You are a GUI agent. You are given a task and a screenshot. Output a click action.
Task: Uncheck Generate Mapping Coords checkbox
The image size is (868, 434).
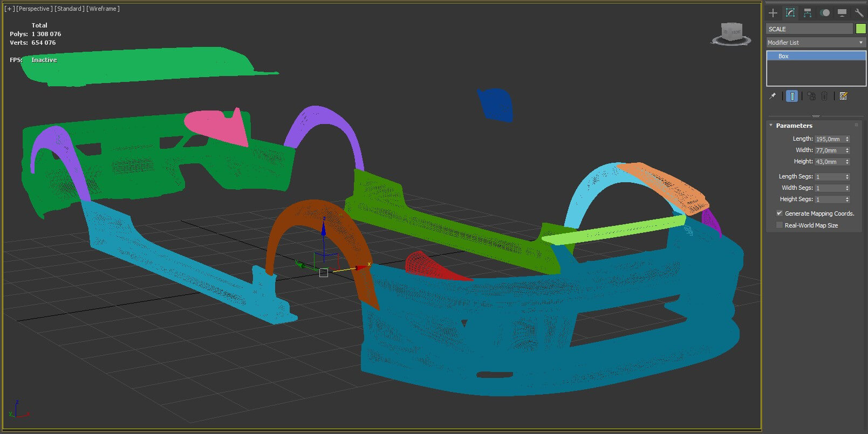[779, 213]
